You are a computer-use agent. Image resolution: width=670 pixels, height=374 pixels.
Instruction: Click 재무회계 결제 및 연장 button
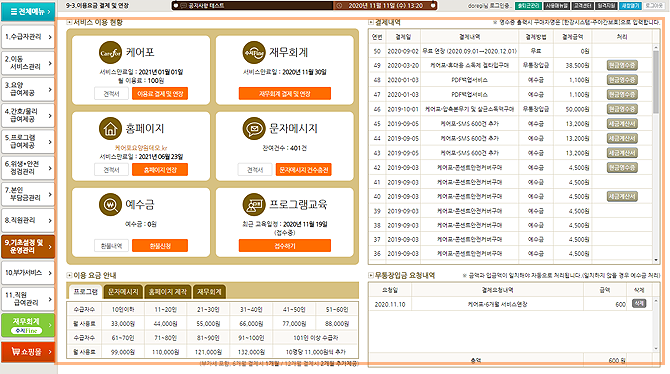tap(285, 94)
